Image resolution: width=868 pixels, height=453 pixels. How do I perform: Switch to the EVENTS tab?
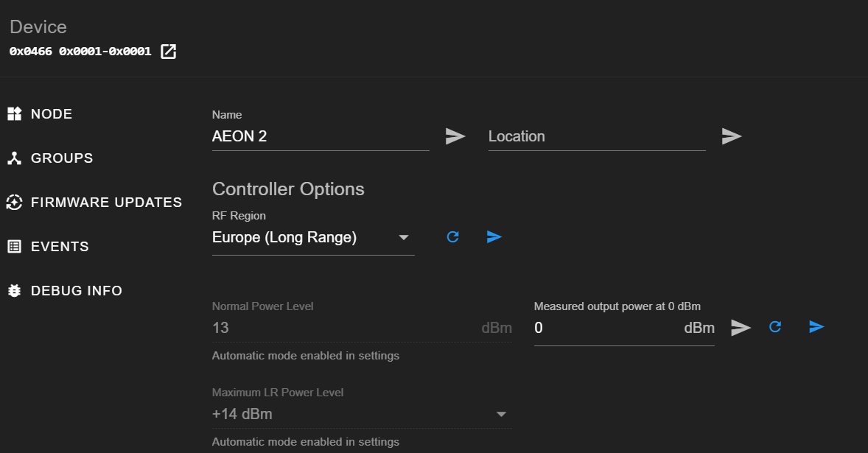(60, 247)
